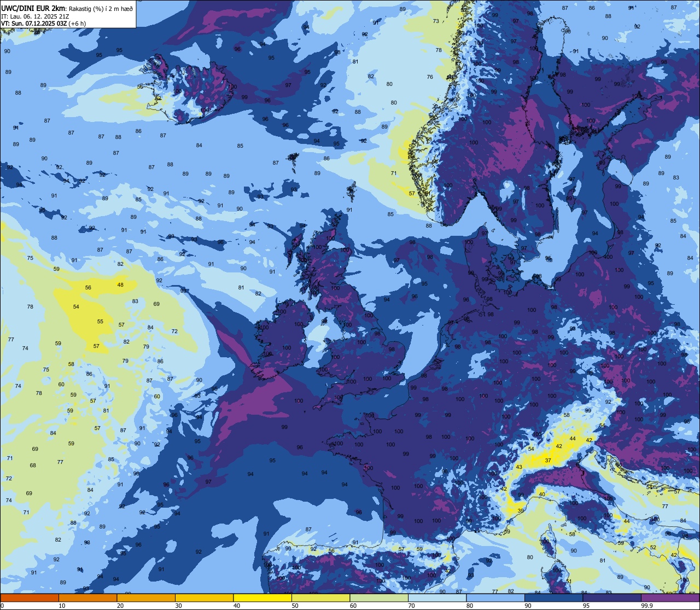This screenshot has width=700, height=610.
Task: Click the humidity value '48' over the Atlantic
Action: click(120, 285)
